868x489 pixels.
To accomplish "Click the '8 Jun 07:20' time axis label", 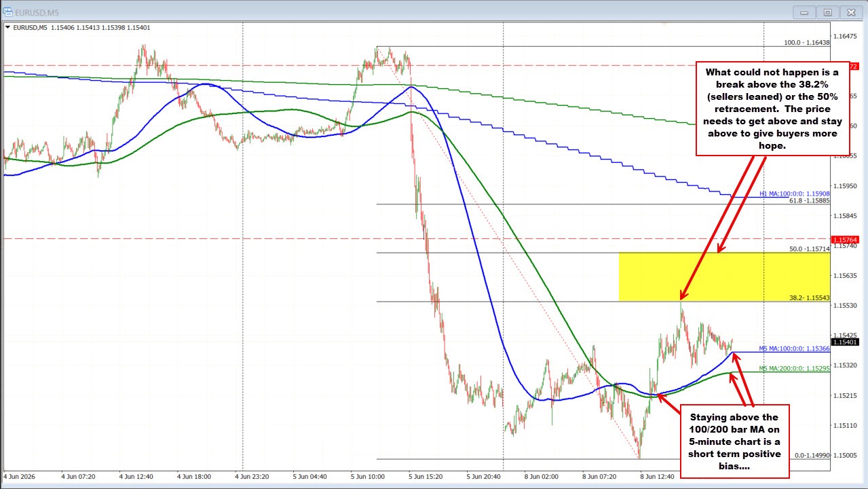I will pyautogui.click(x=600, y=477).
